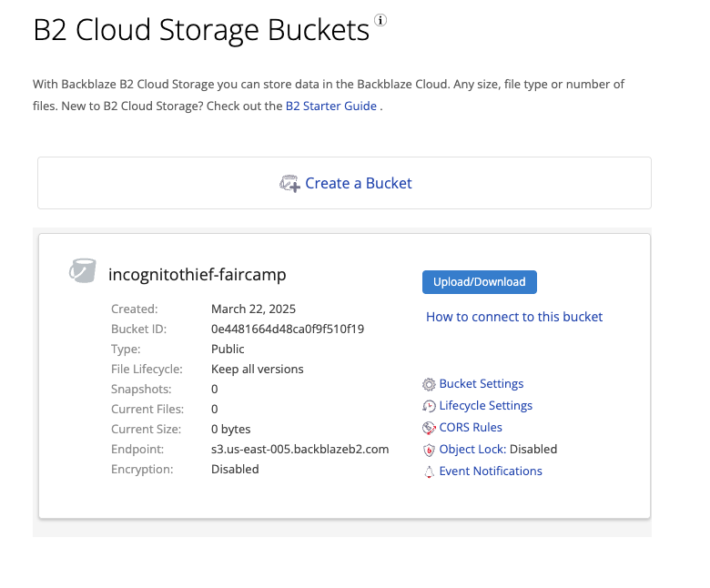Click the Current Size value 0 bytes

click(x=231, y=429)
